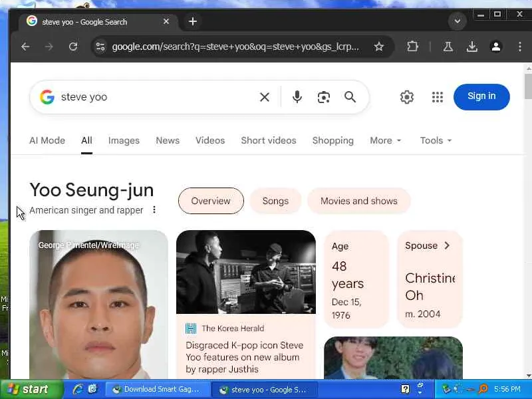532x399 pixels.
Task: Open the tab search dropdown arrow
Action: [457, 21]
